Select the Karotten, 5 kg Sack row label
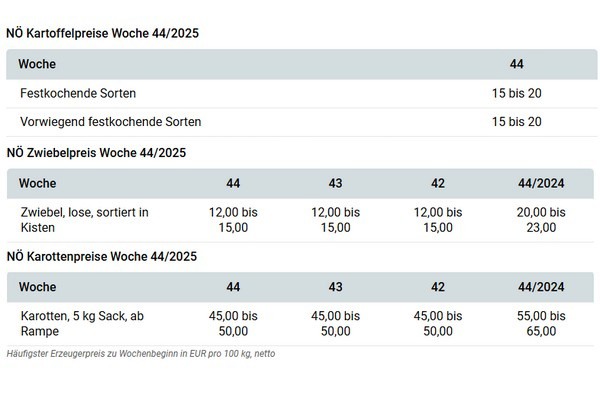The height and width of the screenshot is (400, 600). point(82,324)
